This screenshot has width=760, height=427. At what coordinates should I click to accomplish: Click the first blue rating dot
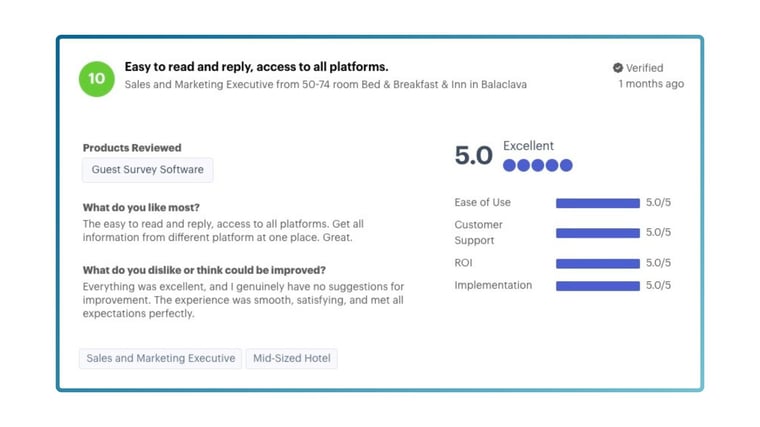click(x=510, y=165)
